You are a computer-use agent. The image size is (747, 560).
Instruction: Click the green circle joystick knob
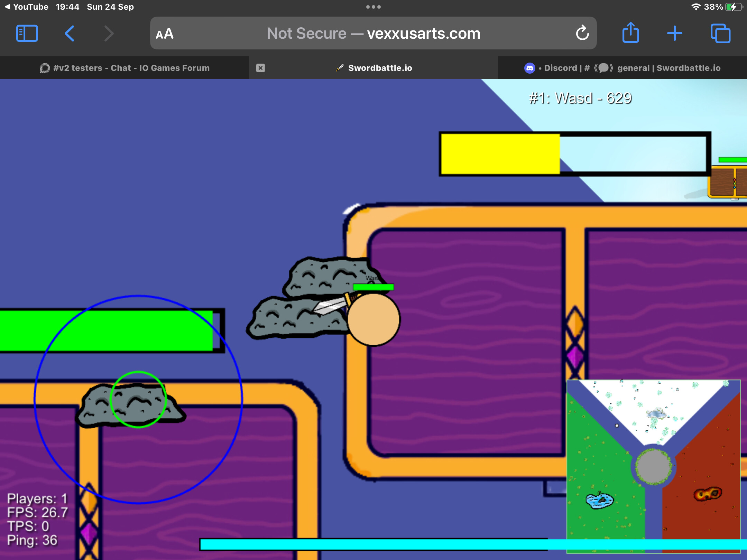point(138,400)
